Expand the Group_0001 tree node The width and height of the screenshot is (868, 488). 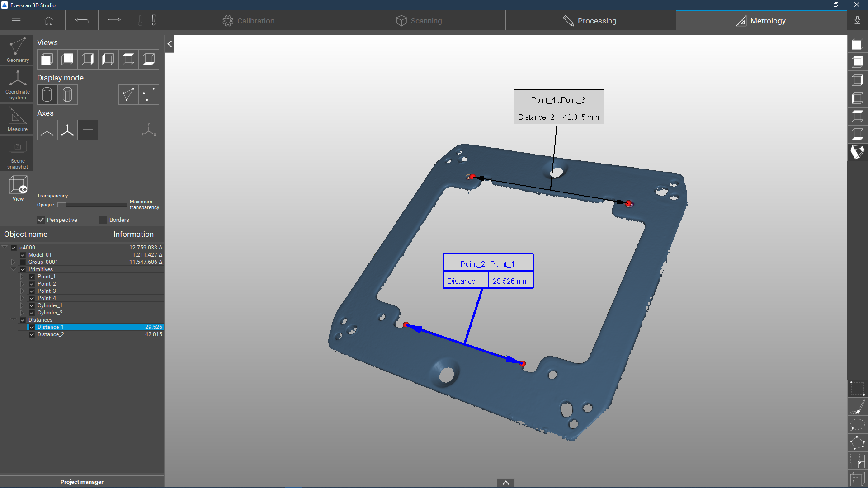pyautogui.click(x=14, y=262)
